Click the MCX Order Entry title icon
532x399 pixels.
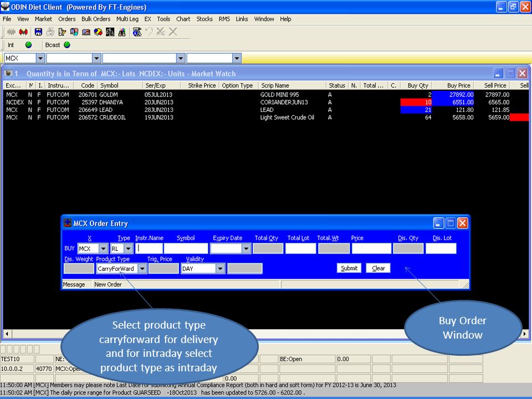(68, 223)
